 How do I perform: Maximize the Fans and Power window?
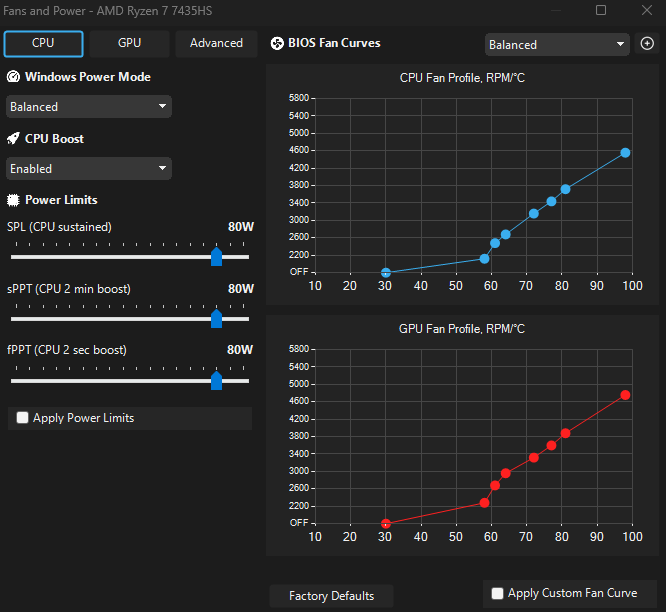(x=601, y=10)
